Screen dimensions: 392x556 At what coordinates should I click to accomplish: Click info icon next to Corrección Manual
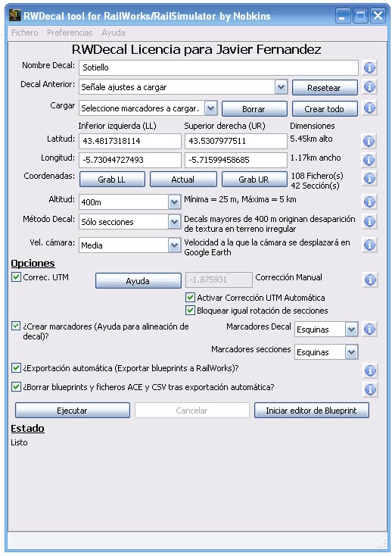(370, 280)
